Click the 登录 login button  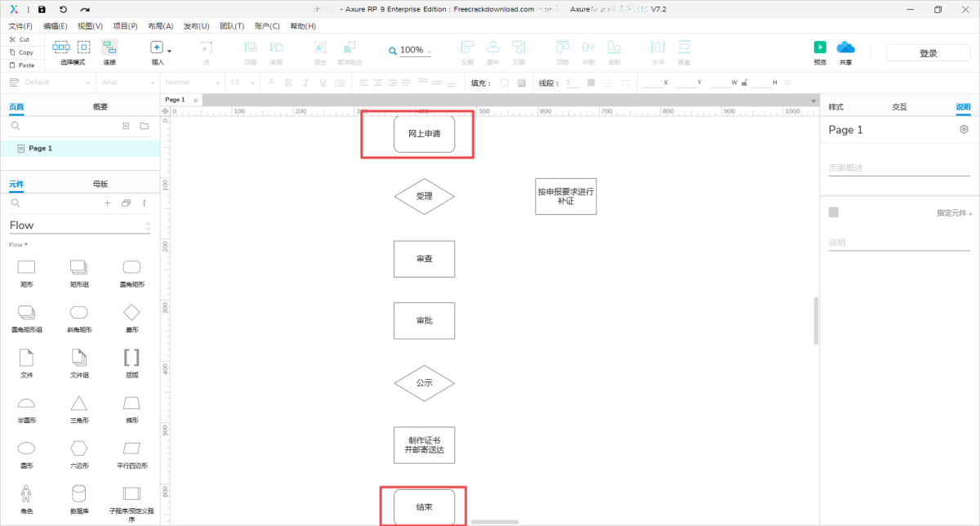coord(928,53)
